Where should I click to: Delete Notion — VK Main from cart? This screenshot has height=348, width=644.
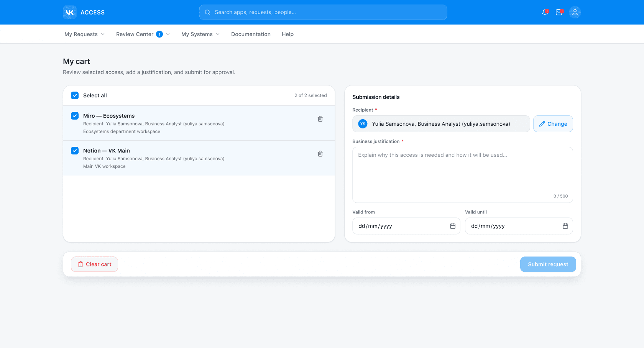pos(320,154)
